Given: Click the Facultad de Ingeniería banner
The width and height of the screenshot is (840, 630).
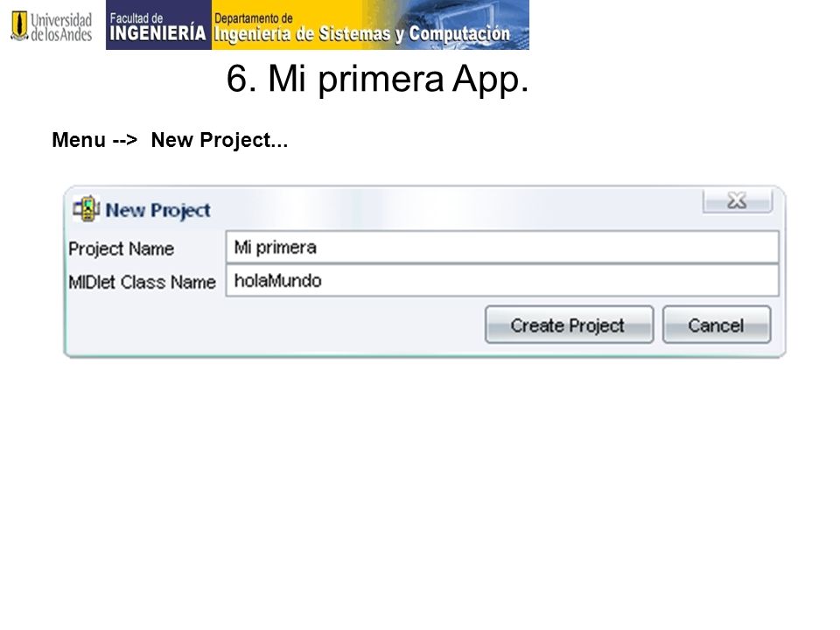Looking at the screenshot, I should [x=158, y=25].
